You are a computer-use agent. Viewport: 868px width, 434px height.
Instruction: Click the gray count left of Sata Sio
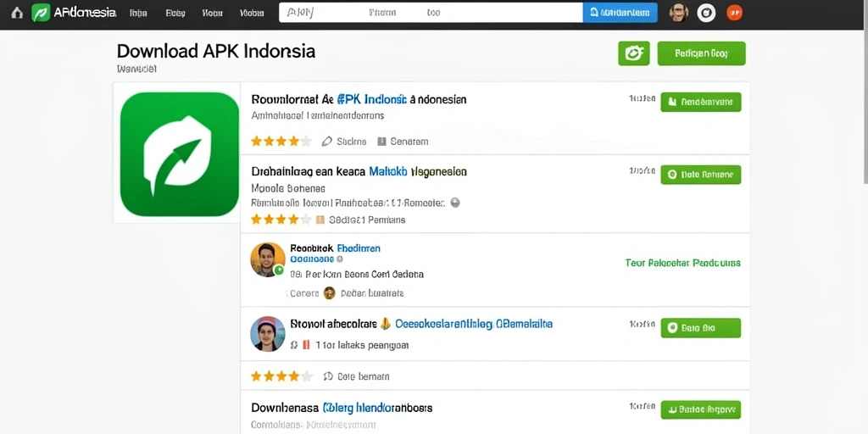[643, 324]
